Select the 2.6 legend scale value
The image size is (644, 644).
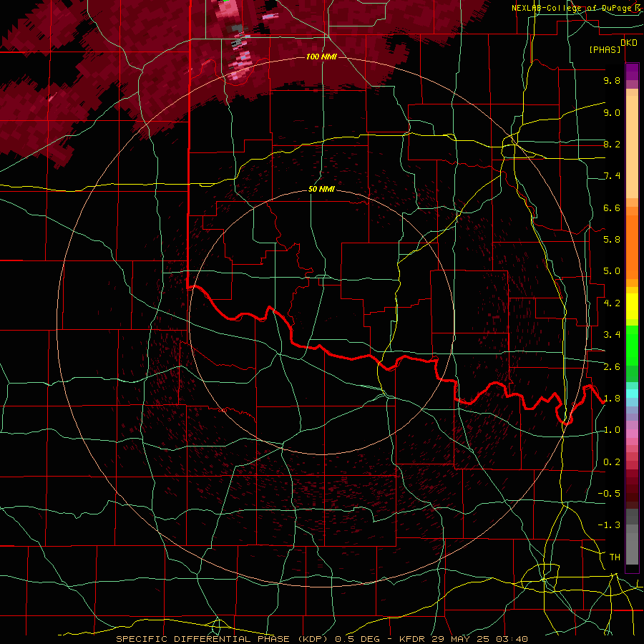click(x=612, y=367)
